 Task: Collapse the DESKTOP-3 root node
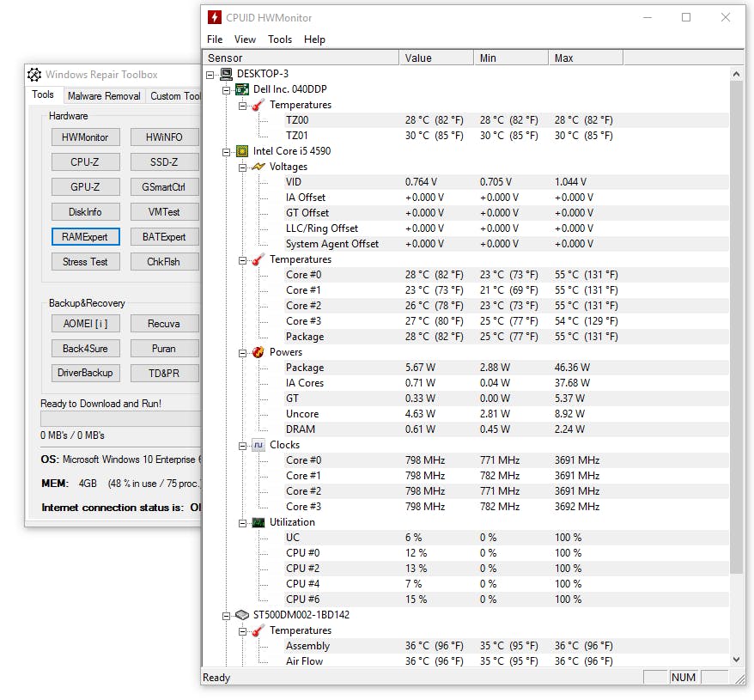[210, 75]
